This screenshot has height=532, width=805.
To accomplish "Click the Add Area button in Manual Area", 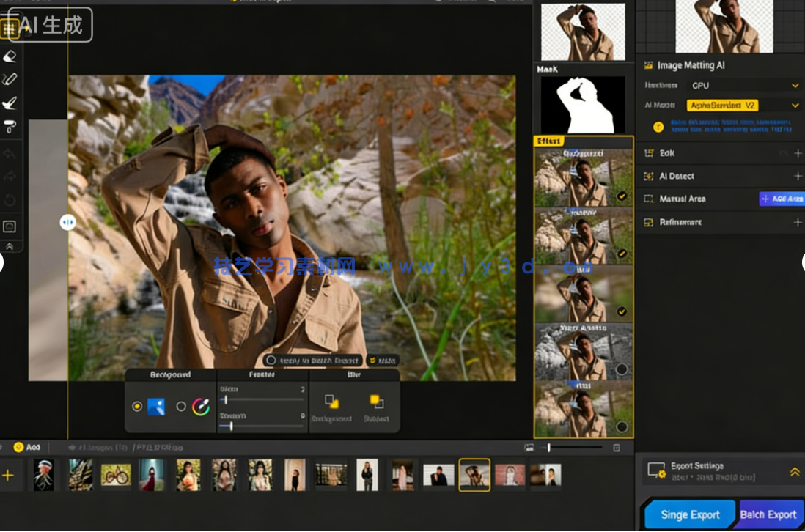I will click(x=782, y=198).
